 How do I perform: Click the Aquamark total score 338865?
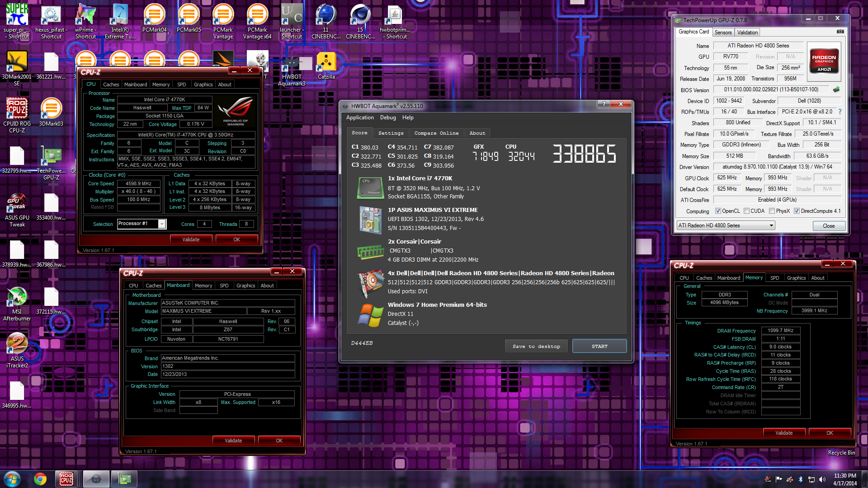tap(584, 154)
